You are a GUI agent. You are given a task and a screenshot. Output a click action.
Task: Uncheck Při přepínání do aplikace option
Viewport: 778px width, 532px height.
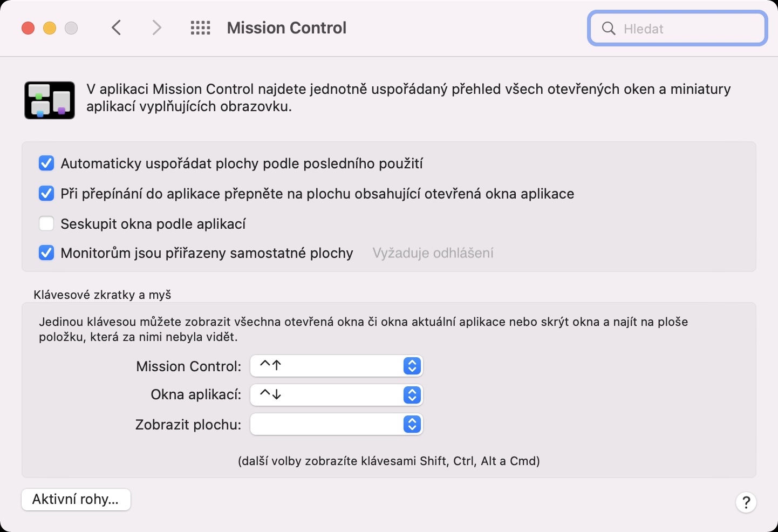46,194
